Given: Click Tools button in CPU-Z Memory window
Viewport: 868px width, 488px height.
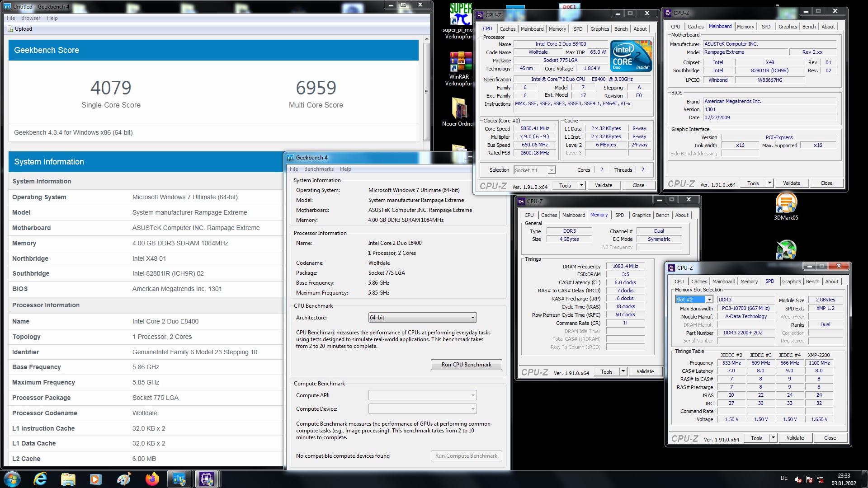Looking at the screenshot, I should 606,371.
